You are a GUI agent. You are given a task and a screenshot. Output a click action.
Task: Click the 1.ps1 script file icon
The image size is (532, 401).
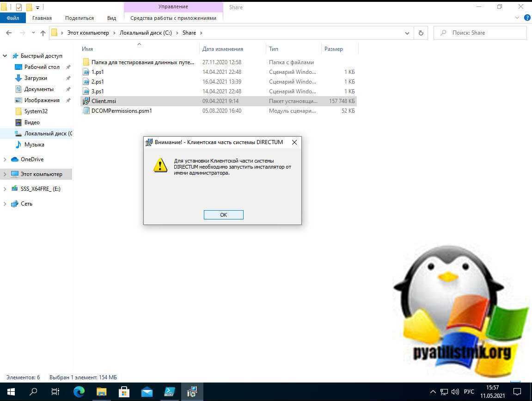pyautogui.click(x=86, y=72)
